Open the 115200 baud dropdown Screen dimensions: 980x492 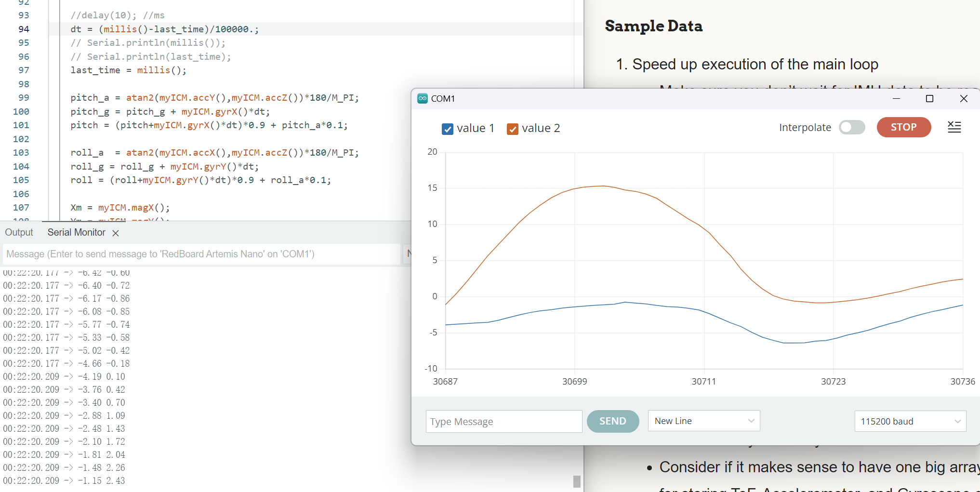910,421
